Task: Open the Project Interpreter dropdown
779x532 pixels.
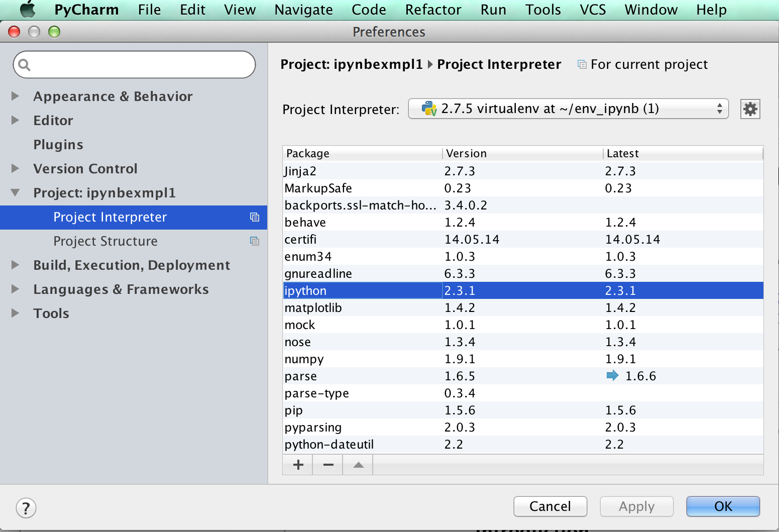Action: pos(568,109)
